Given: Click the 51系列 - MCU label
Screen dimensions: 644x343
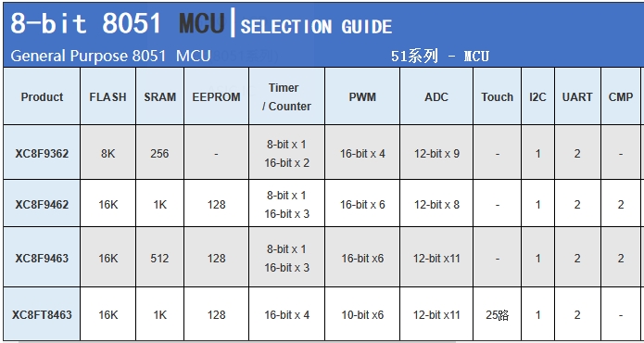Looking at the screenshot, I should pos(440,56).
